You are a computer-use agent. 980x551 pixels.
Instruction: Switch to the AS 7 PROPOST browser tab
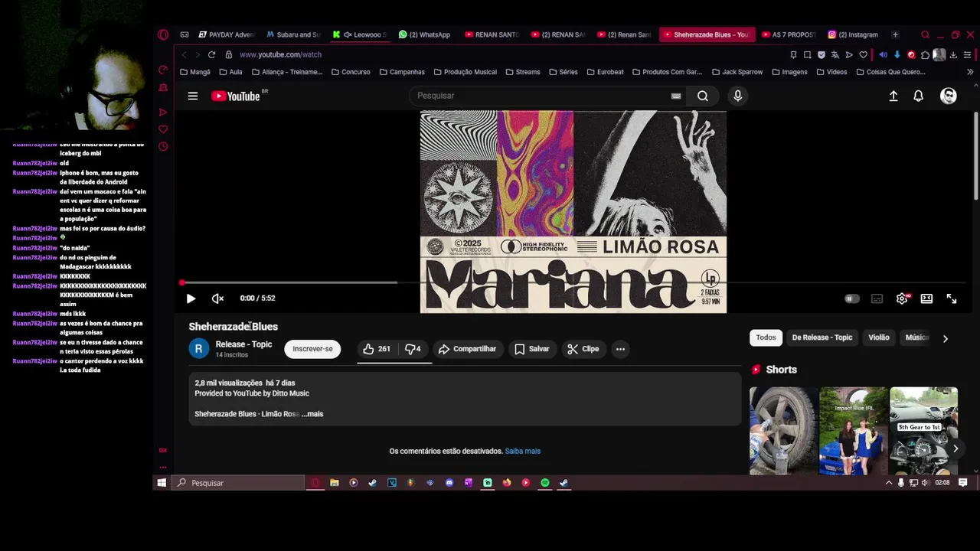pyautogui.click(x=789, y=34)
